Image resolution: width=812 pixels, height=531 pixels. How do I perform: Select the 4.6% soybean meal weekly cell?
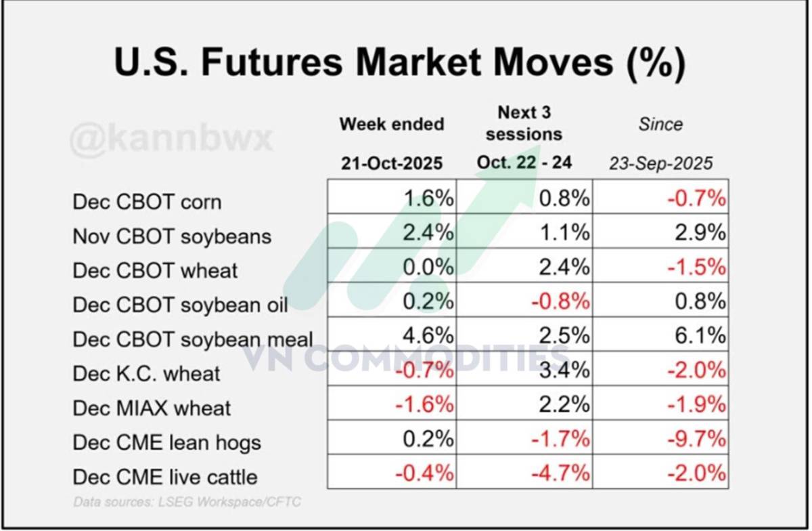pos(392,335)
